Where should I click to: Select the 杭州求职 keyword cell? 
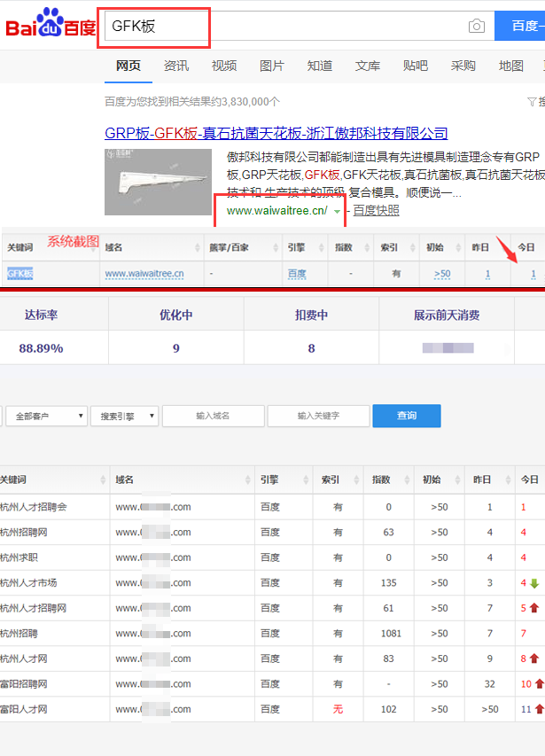point(19,557)
